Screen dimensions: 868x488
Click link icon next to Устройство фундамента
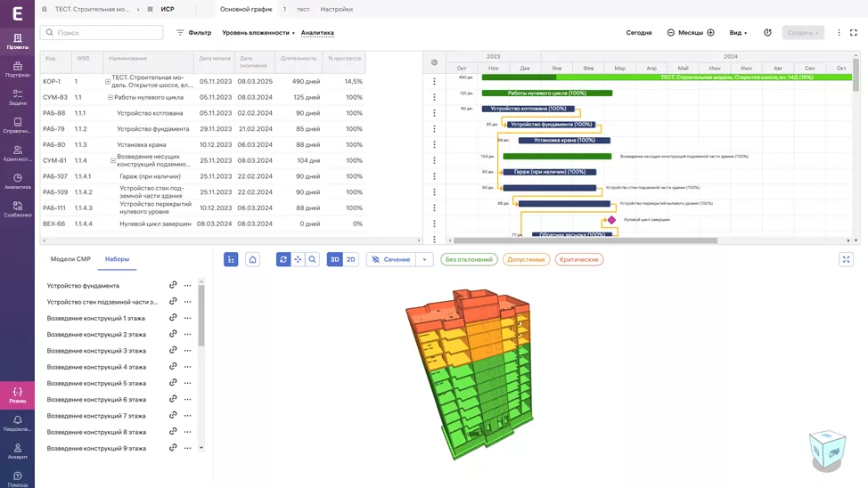pos(173,286)
